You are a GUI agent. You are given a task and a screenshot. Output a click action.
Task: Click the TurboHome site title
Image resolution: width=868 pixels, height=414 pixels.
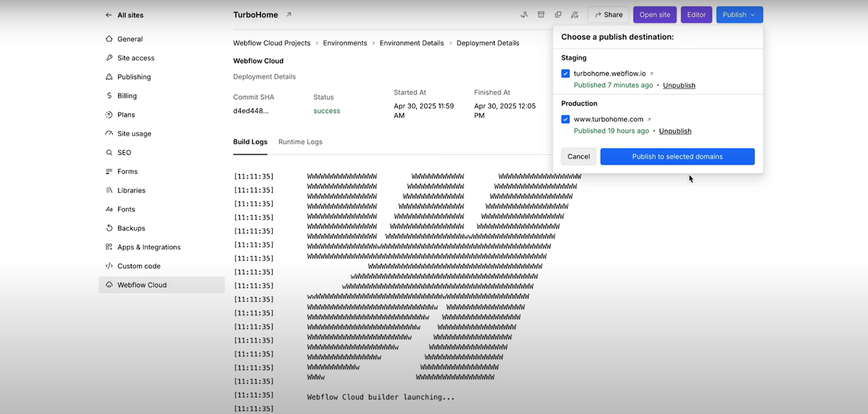tap(256, 15)
